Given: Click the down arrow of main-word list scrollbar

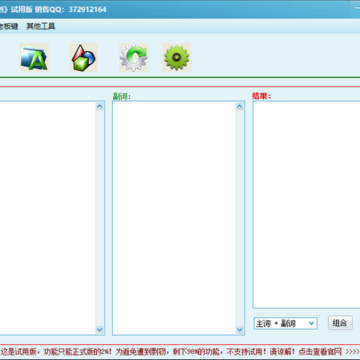Looking at the screenshot, I should (x=100, y=330).
